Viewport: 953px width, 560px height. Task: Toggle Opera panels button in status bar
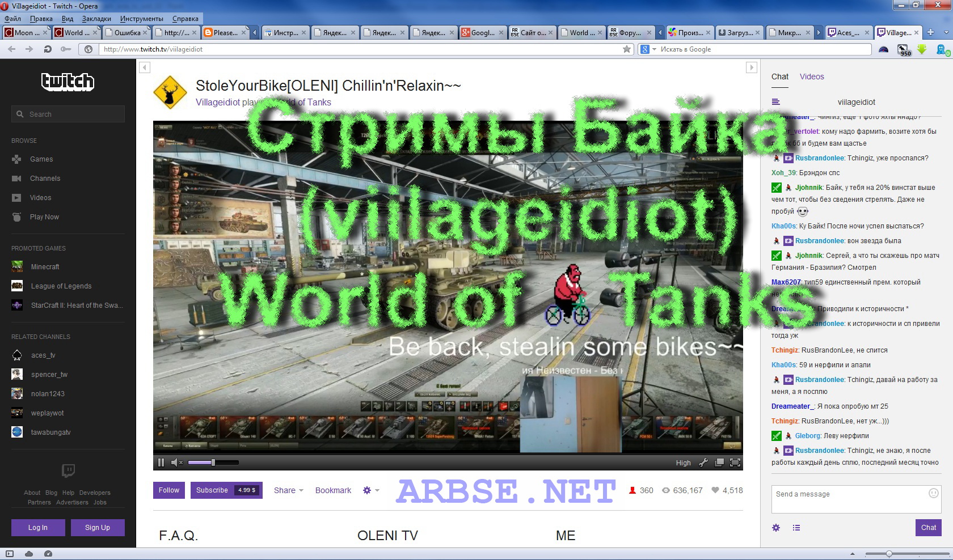[x=10, y=554]
